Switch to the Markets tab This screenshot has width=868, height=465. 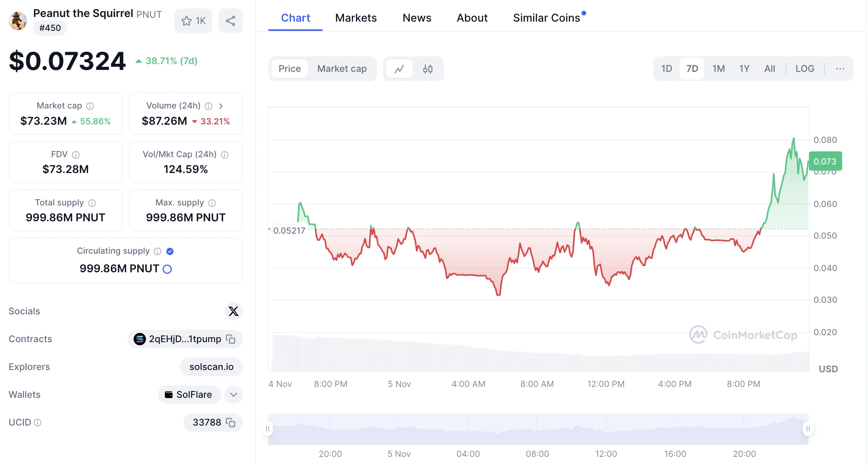coord(356,18)
